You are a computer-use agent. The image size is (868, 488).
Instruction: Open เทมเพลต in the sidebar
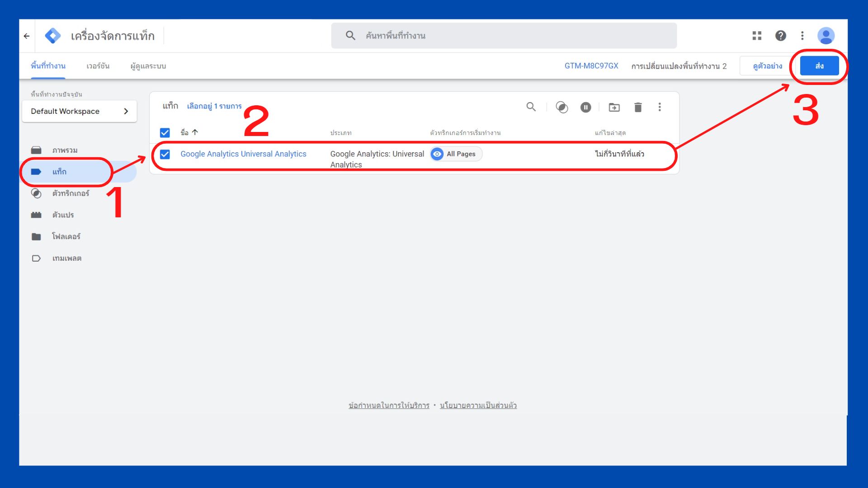pos(67,258)
